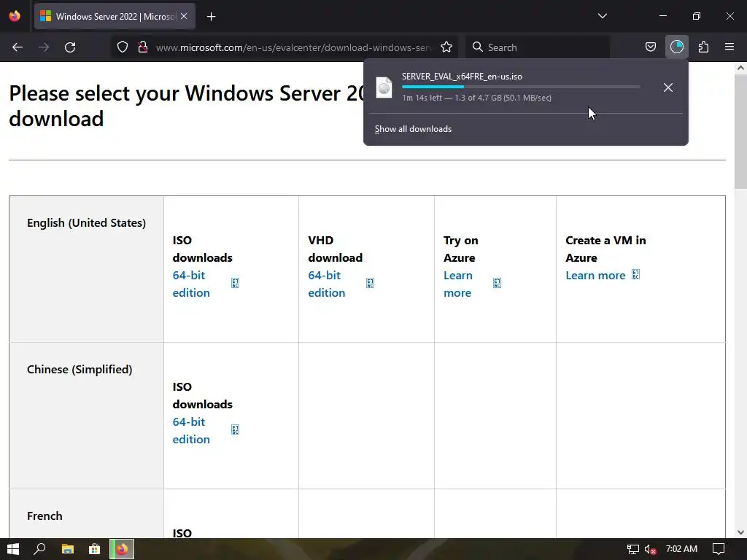This screenshot has width=747, height=560.
Task: Click the Search box
Action: [538, 47]
